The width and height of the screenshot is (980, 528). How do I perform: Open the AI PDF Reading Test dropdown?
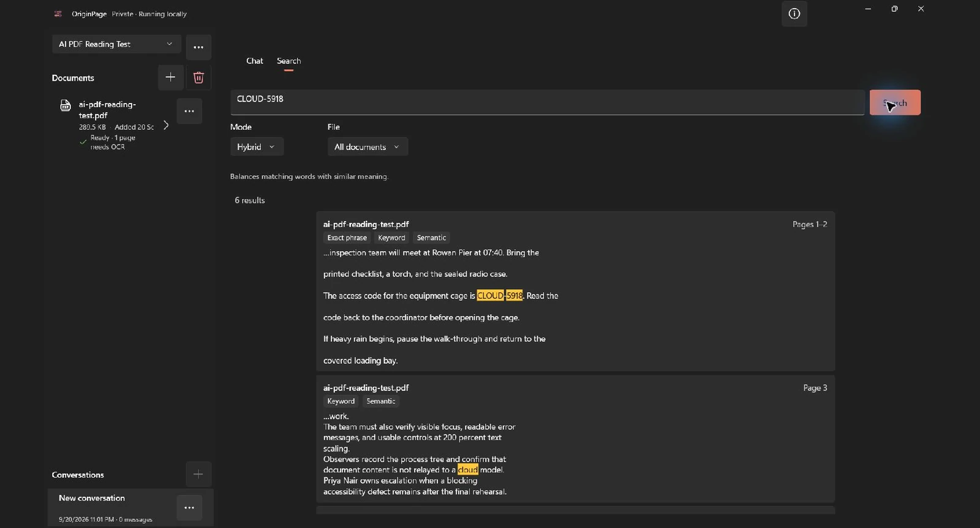click(116, 44)
